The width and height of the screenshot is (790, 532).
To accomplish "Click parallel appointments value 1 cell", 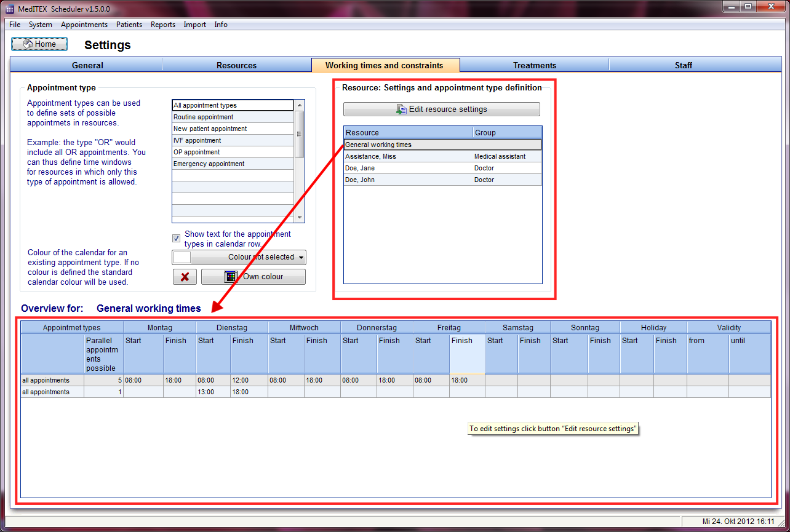I will [x=103, y=392].
